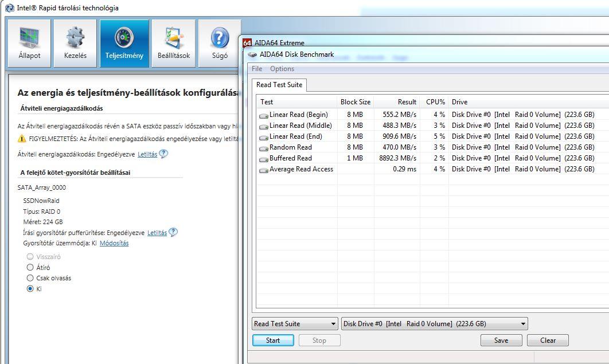Click the SATA_Array_0000 label
609x364 pixels.
(41, 187)
